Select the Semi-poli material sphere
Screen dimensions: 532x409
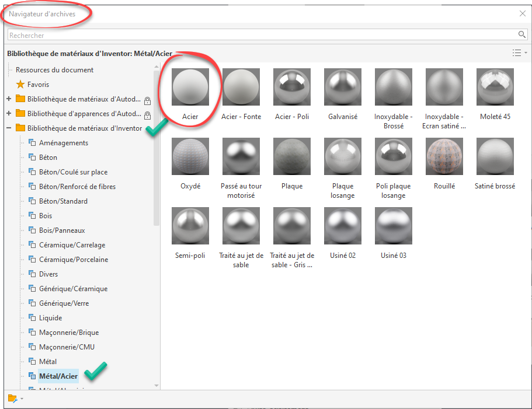[190, 226]
